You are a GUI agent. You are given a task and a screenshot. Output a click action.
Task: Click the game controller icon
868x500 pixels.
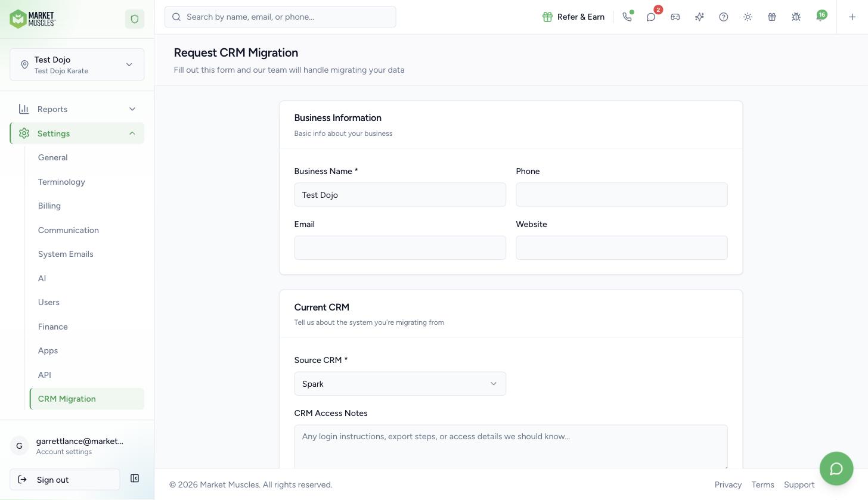[x=675, y=17]
